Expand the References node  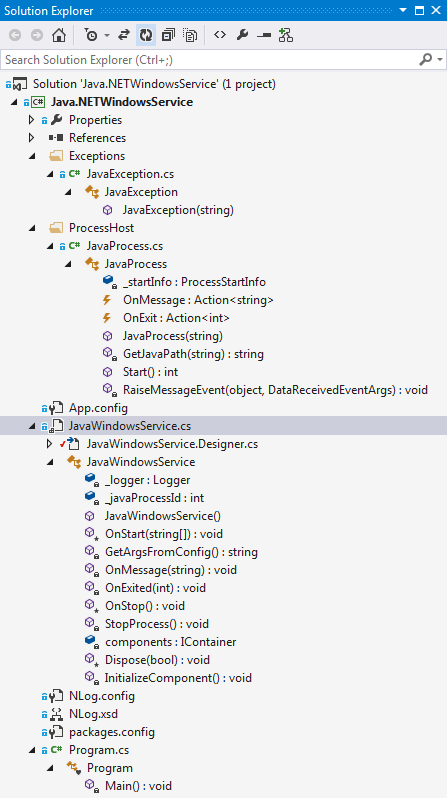click(31, 138)
